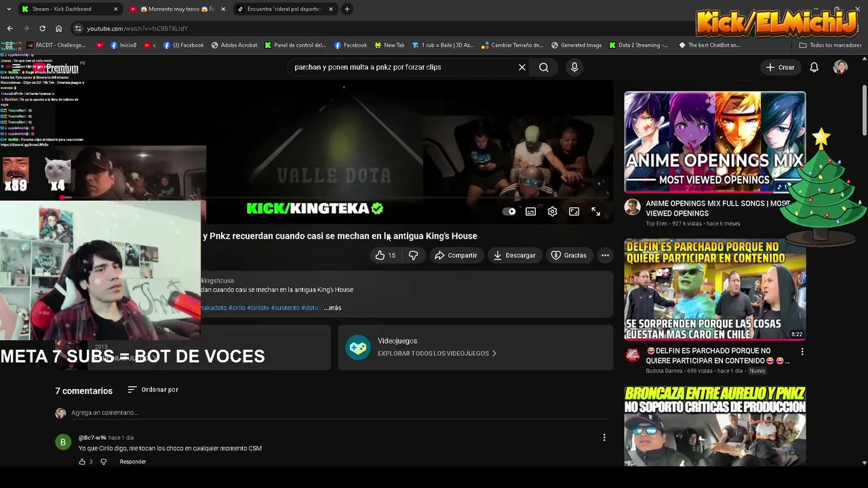Open more actions menu beside Gracias

(x=605, y=256)
